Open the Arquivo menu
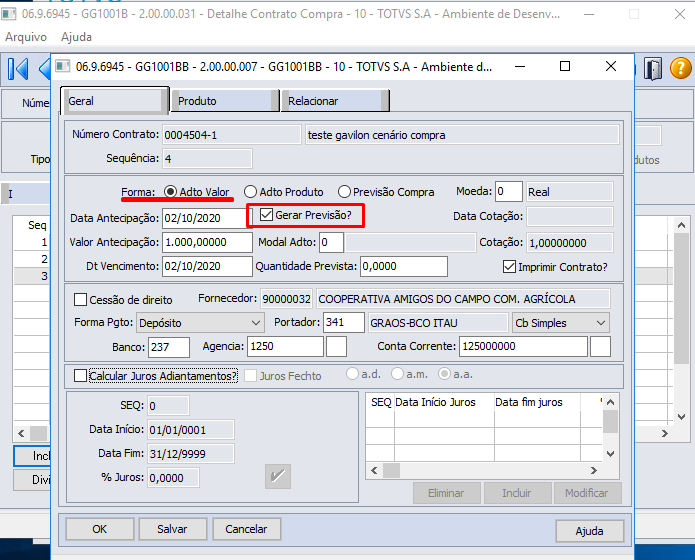This screenshot has height=560, width=695. 26,37
